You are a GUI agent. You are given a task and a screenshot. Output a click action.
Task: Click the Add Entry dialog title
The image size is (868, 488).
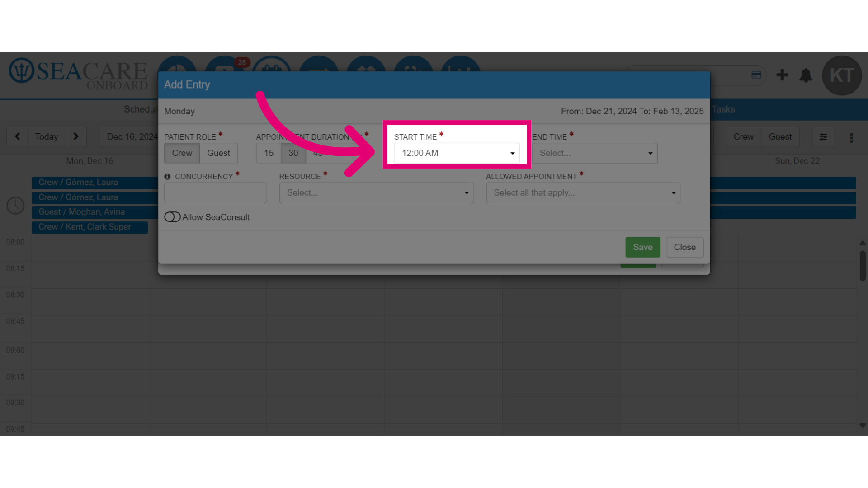point(187,84)
